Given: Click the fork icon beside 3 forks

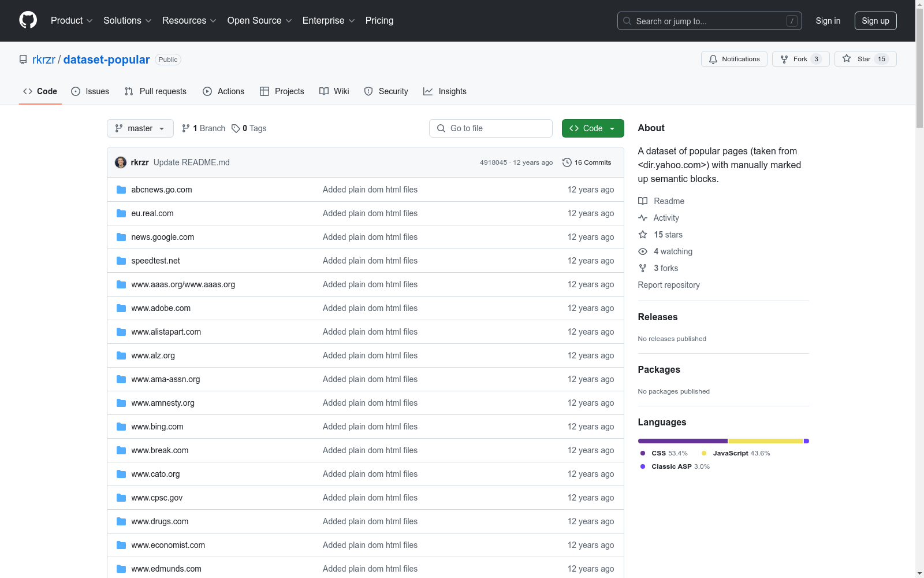Looking at the screenshot, I should coord(643,268).
